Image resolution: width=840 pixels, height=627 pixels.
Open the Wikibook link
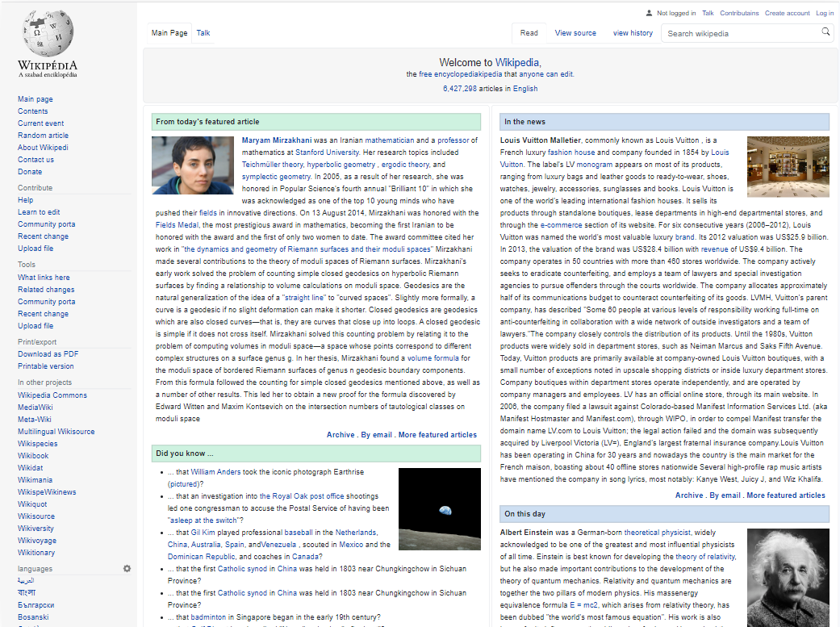pos(33,455)
